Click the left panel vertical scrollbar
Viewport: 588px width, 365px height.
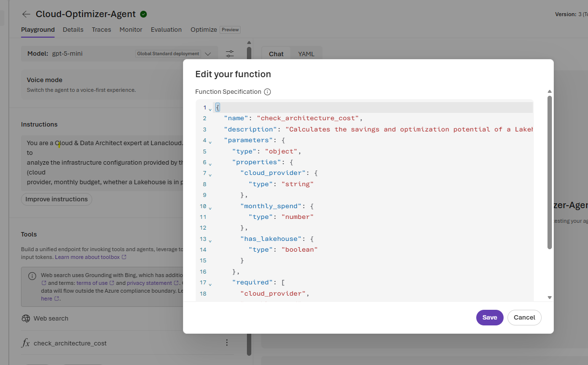[x=249, y=200]
